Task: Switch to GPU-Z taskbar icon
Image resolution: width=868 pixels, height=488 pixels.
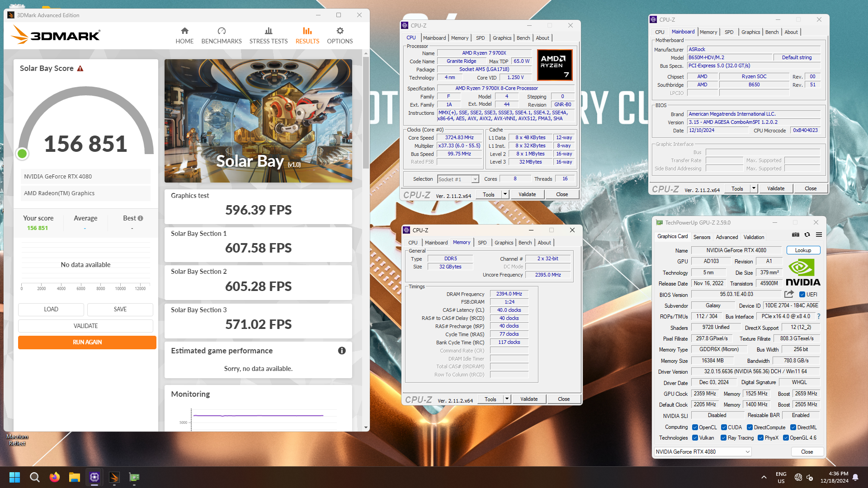Action: point(134,477)
